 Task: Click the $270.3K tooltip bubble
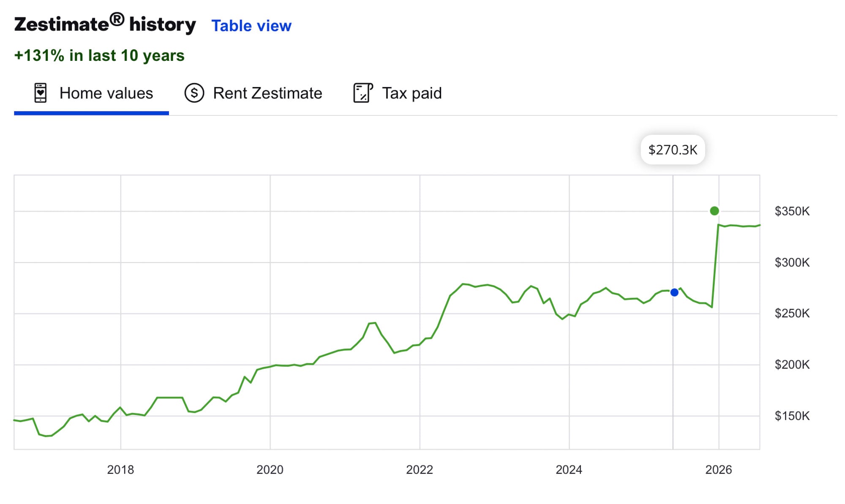673,150
